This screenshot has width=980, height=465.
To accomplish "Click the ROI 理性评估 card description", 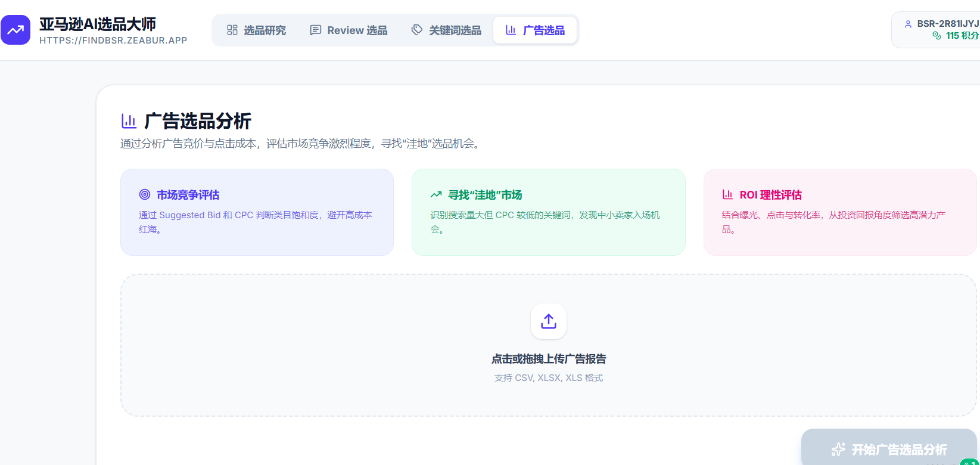I will 833,222.
